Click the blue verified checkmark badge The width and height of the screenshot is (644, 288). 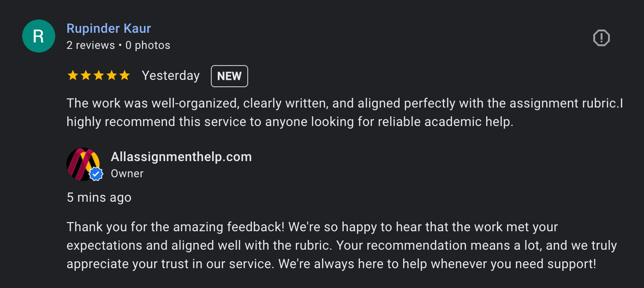point(95,174)
